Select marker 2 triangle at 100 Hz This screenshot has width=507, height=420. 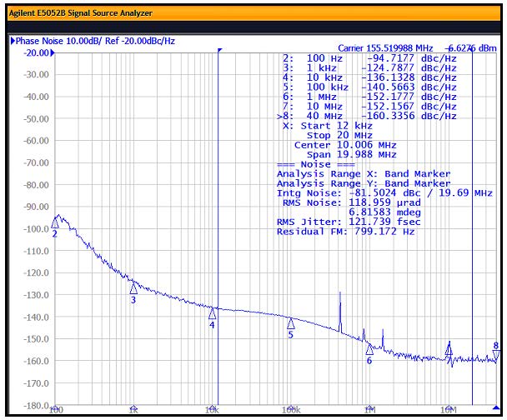56,222
